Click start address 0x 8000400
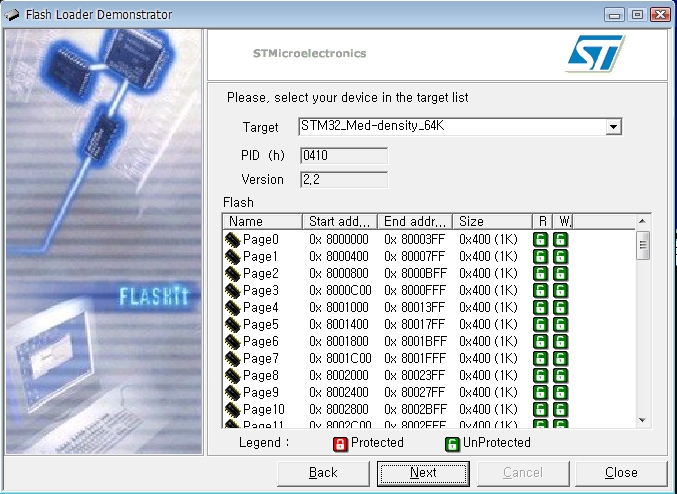This screenshot has height=494, width=677. click(x=339, y=256)
